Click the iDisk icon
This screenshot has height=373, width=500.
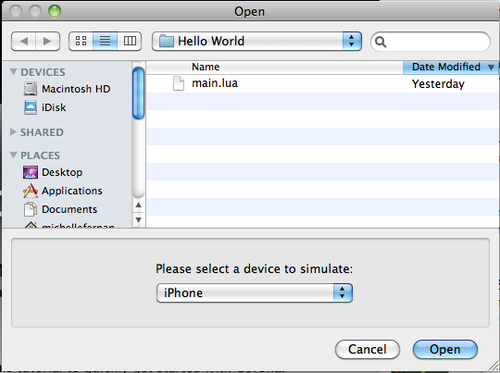(x=30, y=107)
